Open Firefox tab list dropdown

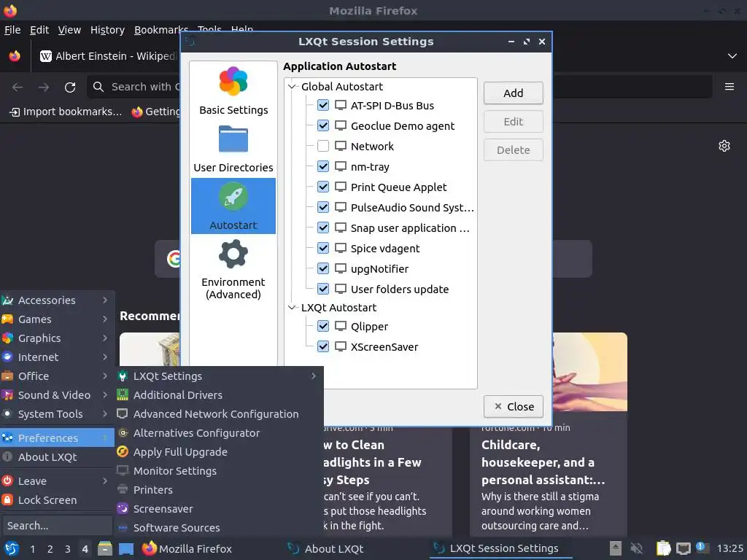tap(732, 56)
